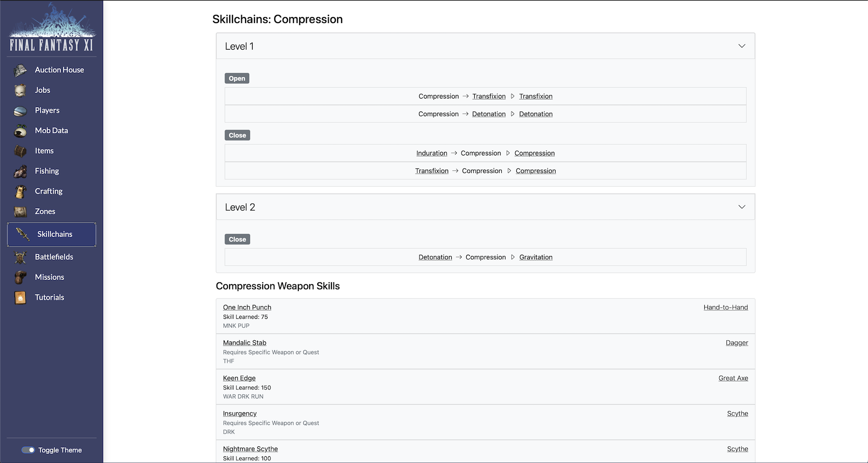
Task: Click the Final Fantasy XI logo
Action: pyautogui.click(x=52, y=28)
